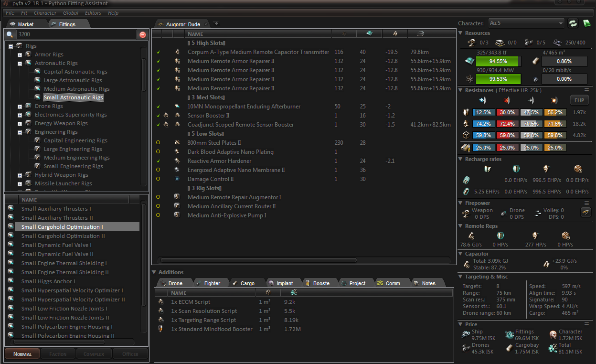Click the capacitor usage column header icon
This screenshot has height=364, width=596.
pos(395,33)
